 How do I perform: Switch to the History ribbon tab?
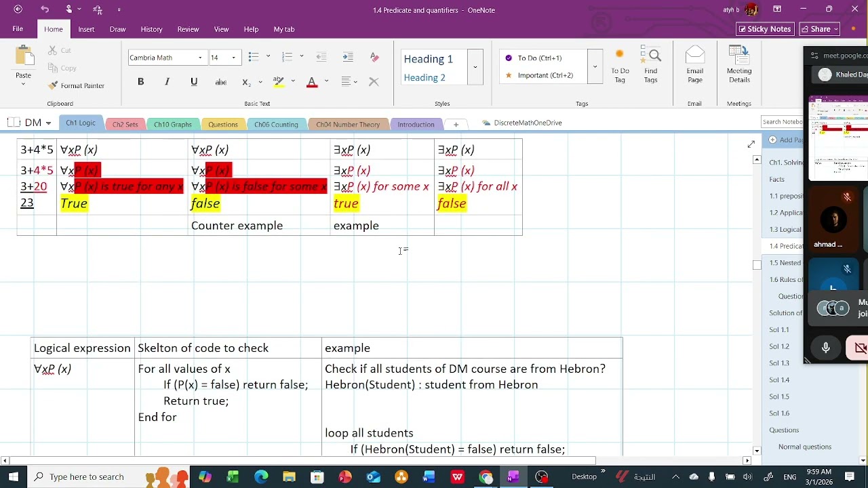151,29
